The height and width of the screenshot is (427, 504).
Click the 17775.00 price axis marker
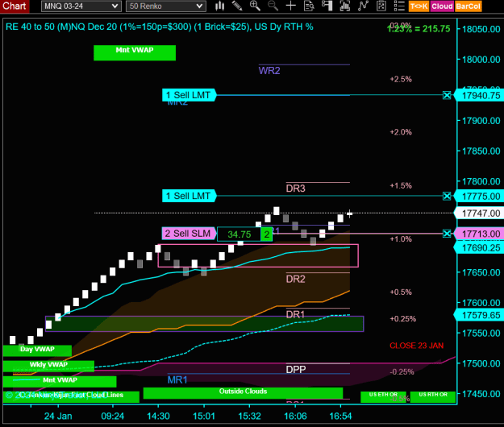pos(479,196)
